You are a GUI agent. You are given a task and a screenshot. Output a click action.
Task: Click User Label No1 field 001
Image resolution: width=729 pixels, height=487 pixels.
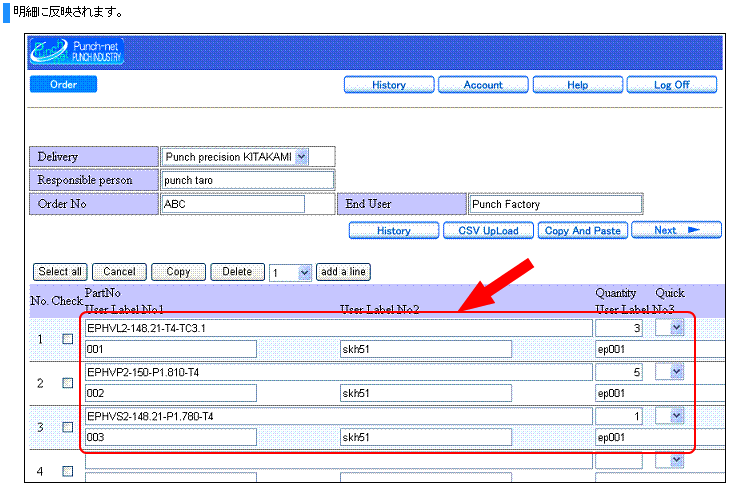click(x=171, y=349)
